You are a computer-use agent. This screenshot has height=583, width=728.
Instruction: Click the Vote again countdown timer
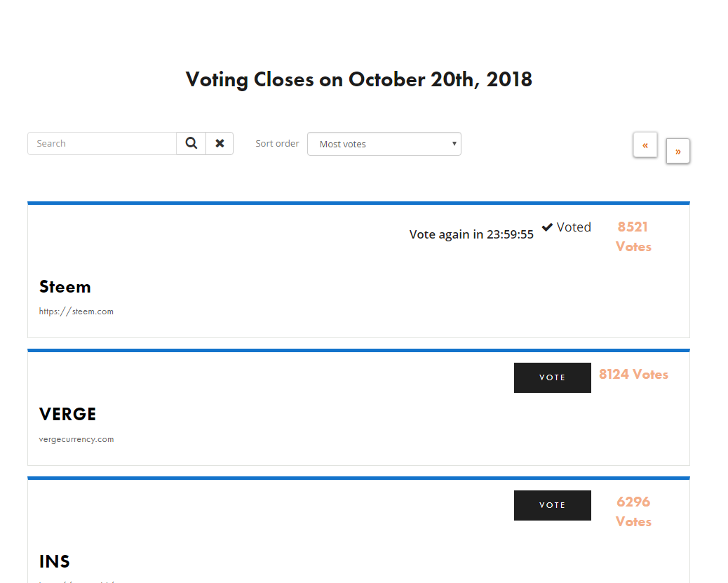point(471,234)
